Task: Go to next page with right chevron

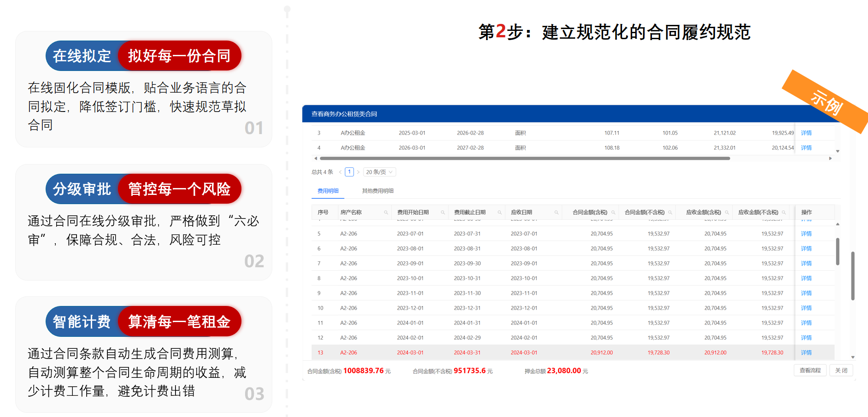Action: 358,172
